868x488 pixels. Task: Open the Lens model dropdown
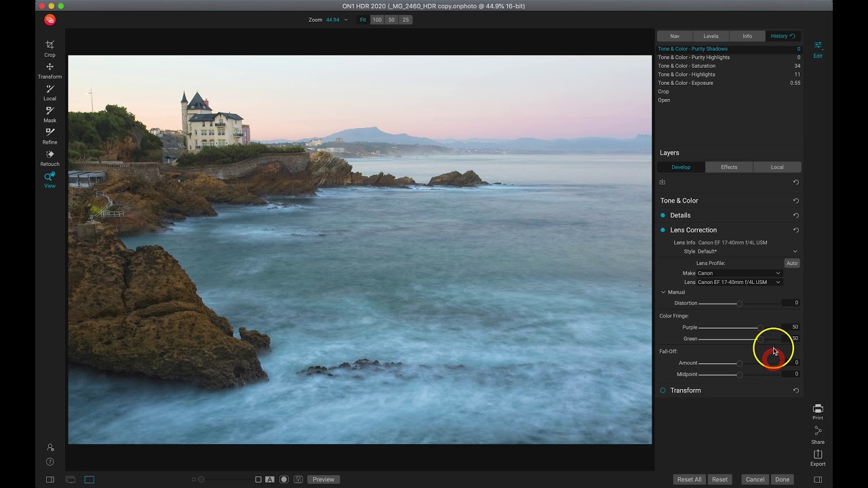coord(739,282)
